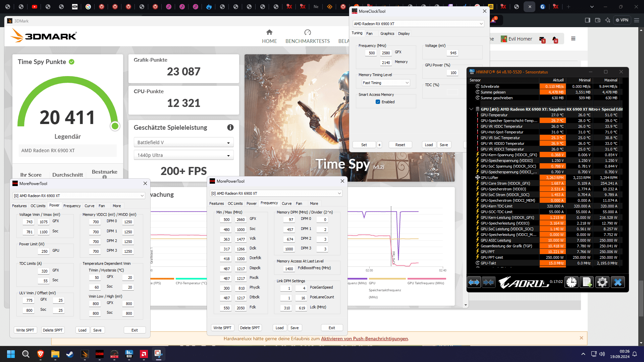
Task: Click the HWiNFO collapse columns arrows icon
Action: point(488,282)
